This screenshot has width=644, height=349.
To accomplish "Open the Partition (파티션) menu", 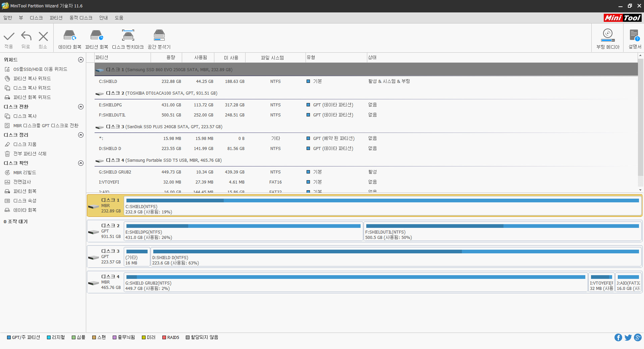I will coord(56,18).
